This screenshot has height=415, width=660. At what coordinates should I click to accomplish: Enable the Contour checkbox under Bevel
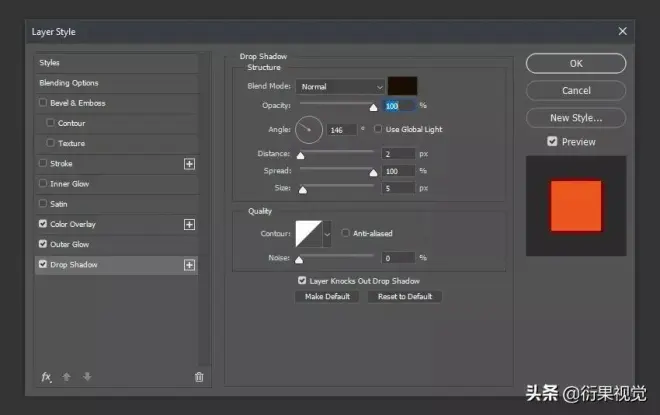pos(51,122)
